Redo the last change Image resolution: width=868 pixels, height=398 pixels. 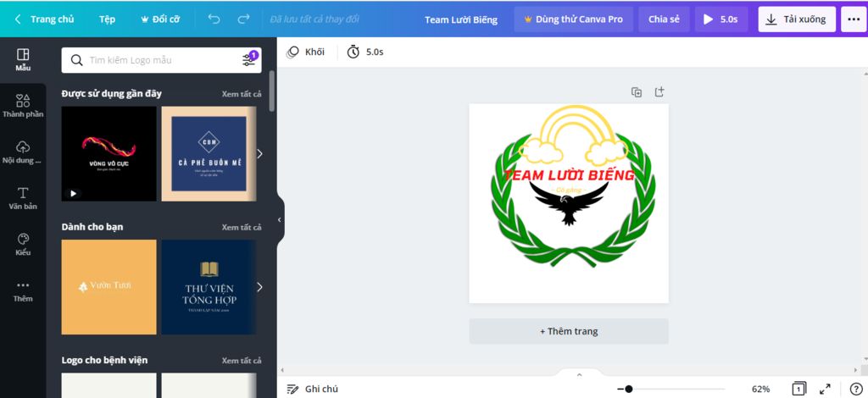coord(243,19)
